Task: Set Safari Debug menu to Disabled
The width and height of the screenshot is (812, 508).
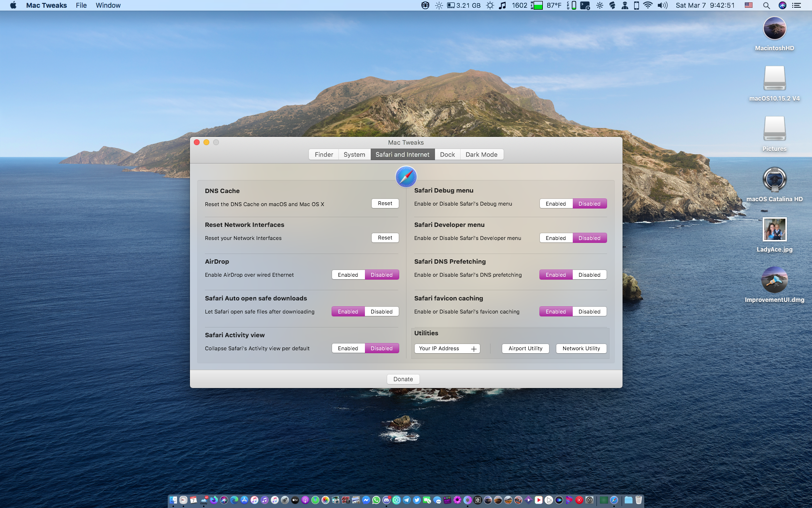Action: (590, 204)
